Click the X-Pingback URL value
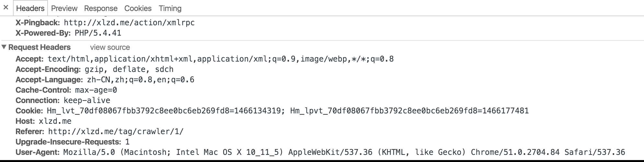 tap(129, 23)
